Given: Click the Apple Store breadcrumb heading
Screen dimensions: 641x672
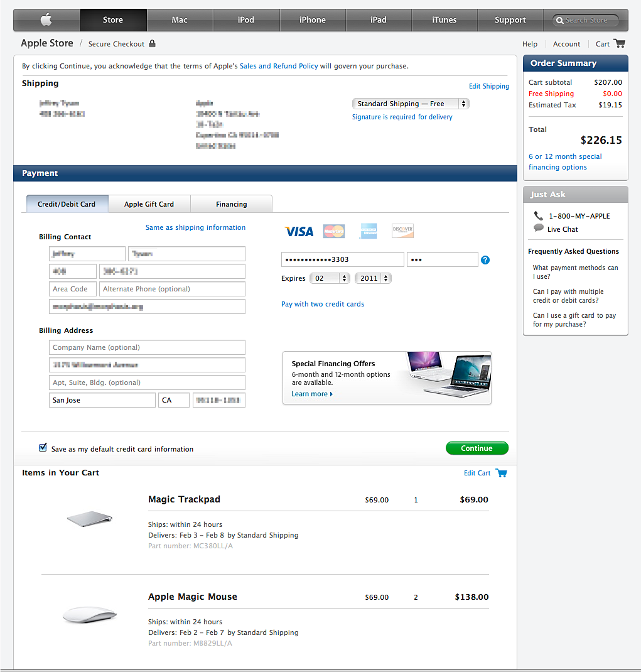Looking at the screenshot, I should (x=47, y=43).
